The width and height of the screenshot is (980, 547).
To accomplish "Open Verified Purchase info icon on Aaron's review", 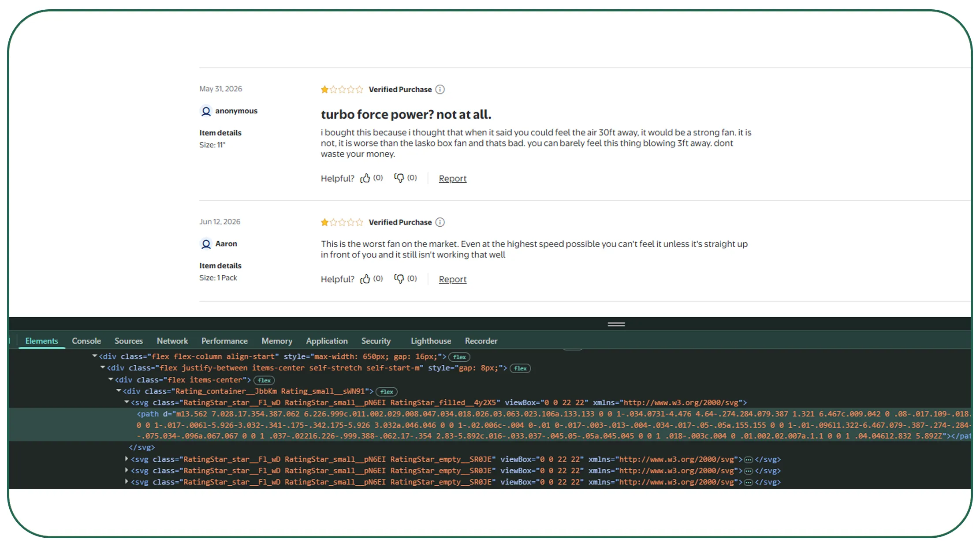I will point(440,222).
